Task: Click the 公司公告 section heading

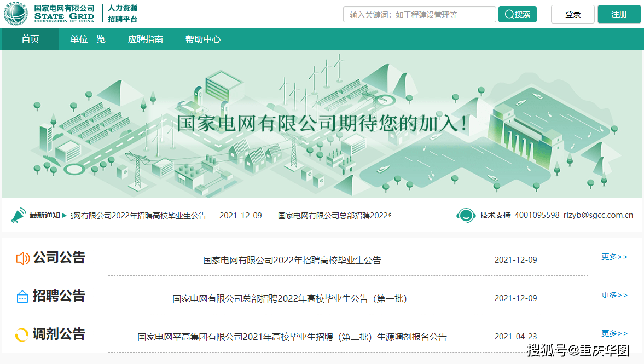Action: pos(59,258)
